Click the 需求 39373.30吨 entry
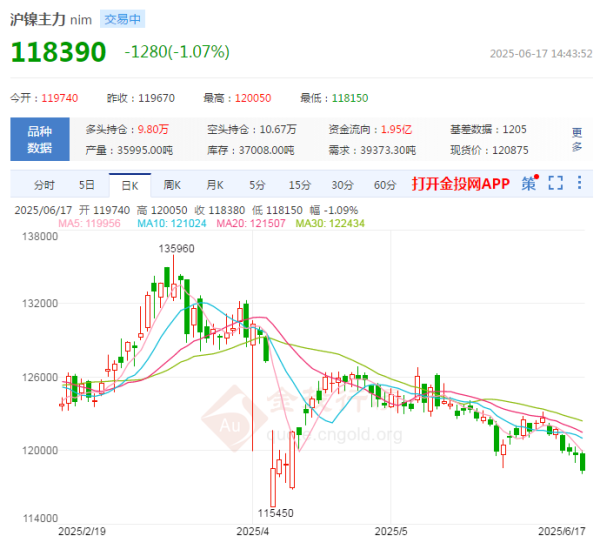The width and height of the screenshot is (600, 536). [372, 150]
